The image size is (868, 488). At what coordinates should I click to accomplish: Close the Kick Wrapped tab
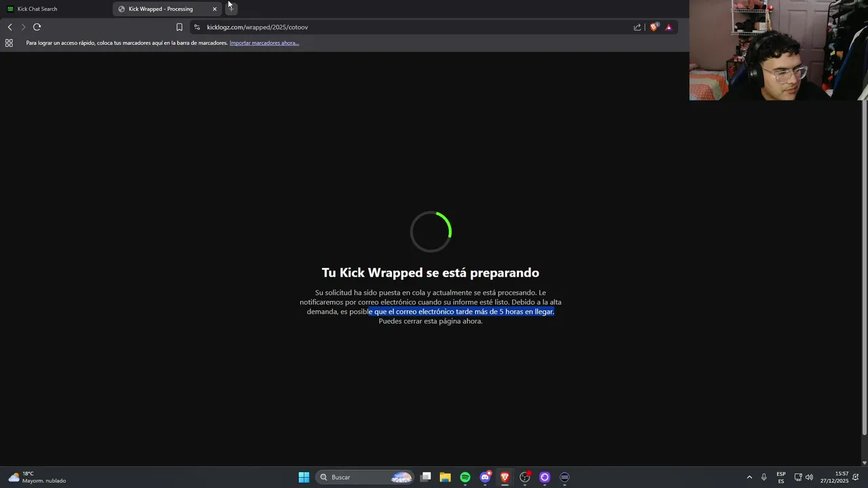(x=214, y=9)
